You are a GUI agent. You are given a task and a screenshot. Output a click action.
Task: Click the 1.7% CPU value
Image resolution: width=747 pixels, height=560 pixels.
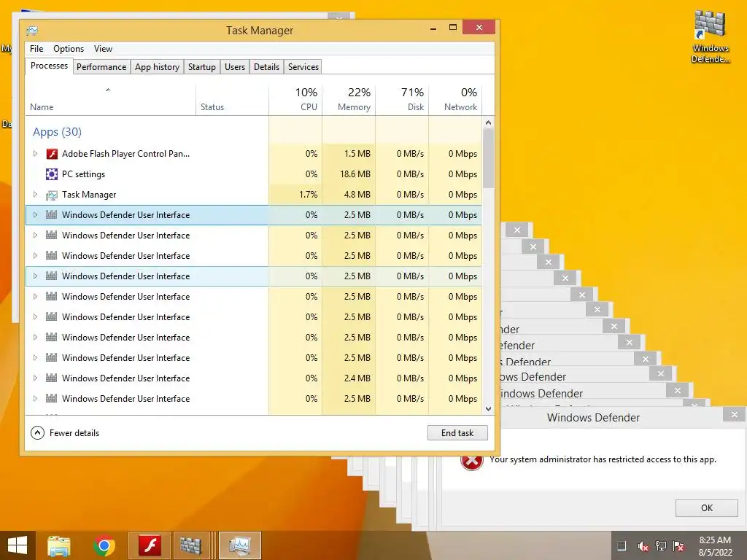(x=309, y=195)
